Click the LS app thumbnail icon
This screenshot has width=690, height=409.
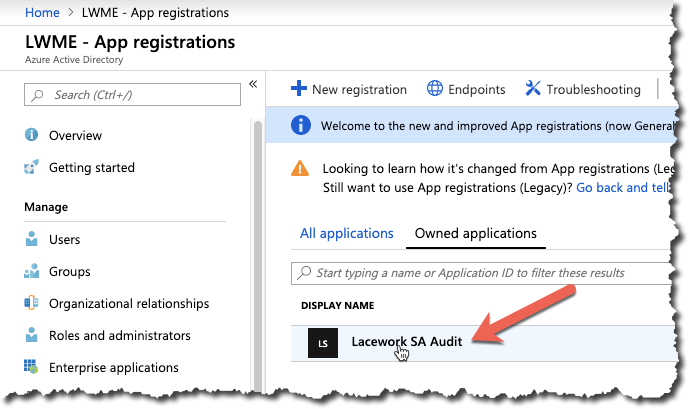(x=322, y=343)
